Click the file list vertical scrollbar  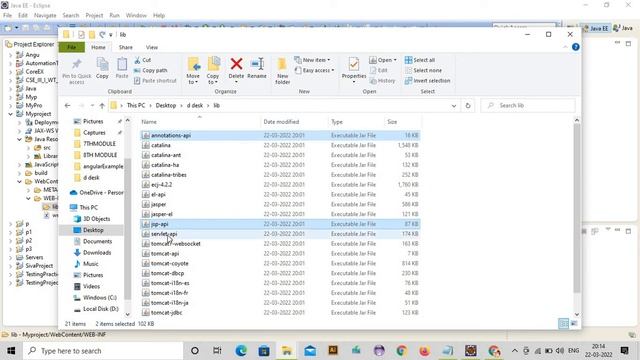577,208
